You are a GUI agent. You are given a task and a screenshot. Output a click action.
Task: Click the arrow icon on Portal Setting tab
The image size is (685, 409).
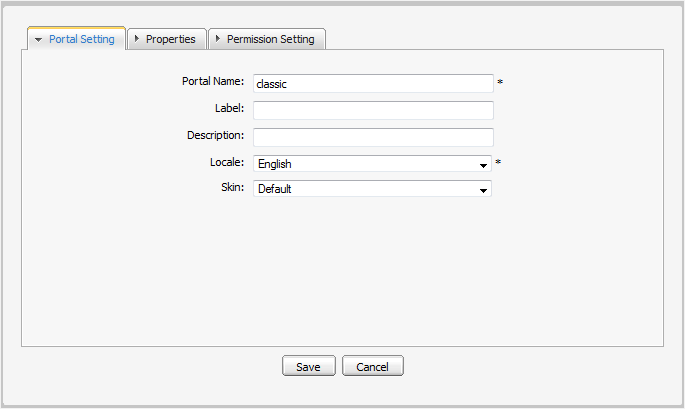(38, 40)
